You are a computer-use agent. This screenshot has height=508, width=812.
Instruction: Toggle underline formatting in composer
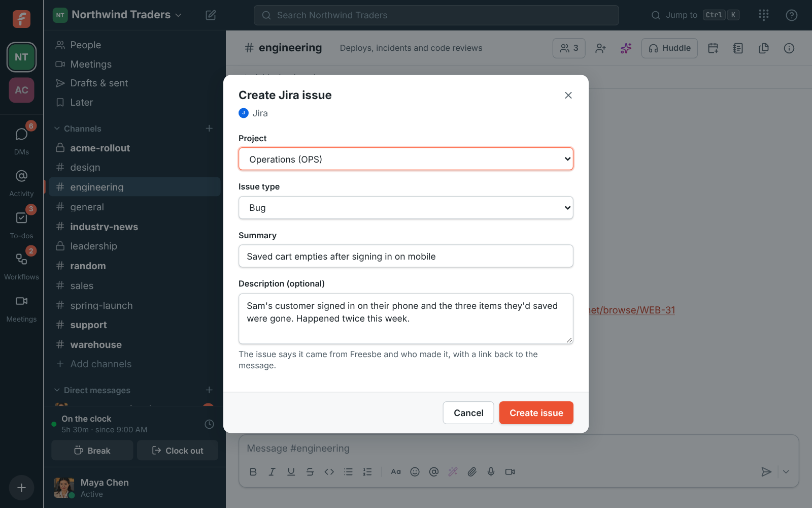291,472
